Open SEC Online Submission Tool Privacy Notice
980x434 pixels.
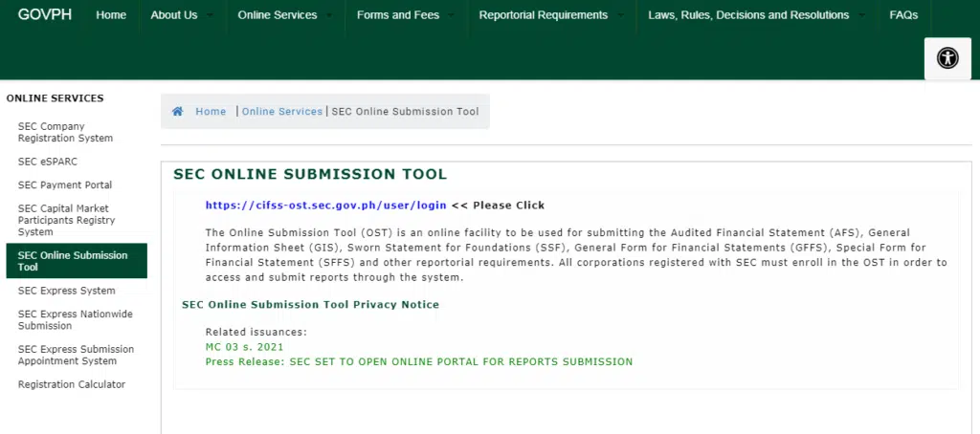(311, 305)
